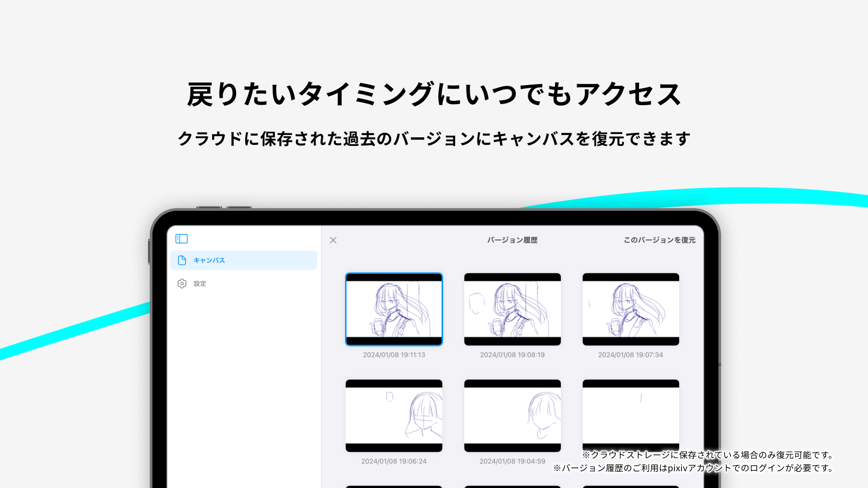This screenshot has height=488, width=868.
Task: Close the version history panel with X
Action: tap(333, 240)
